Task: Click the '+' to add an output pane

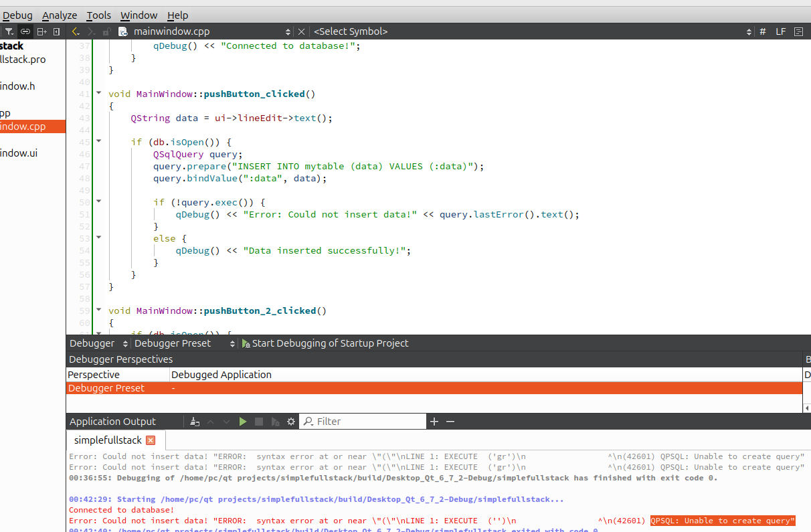Action: pyautogui.click(x=434, y=421)
